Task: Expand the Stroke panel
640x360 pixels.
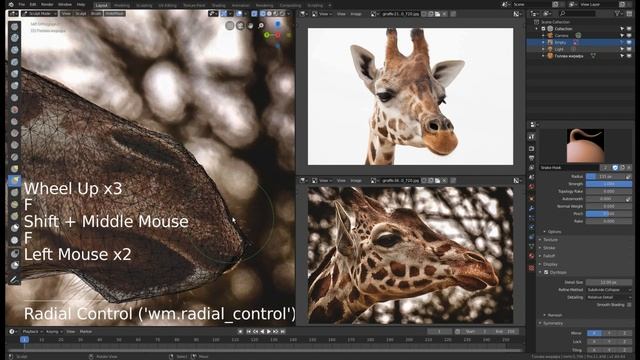Action: pyautogui.click(x=549, y=248)
